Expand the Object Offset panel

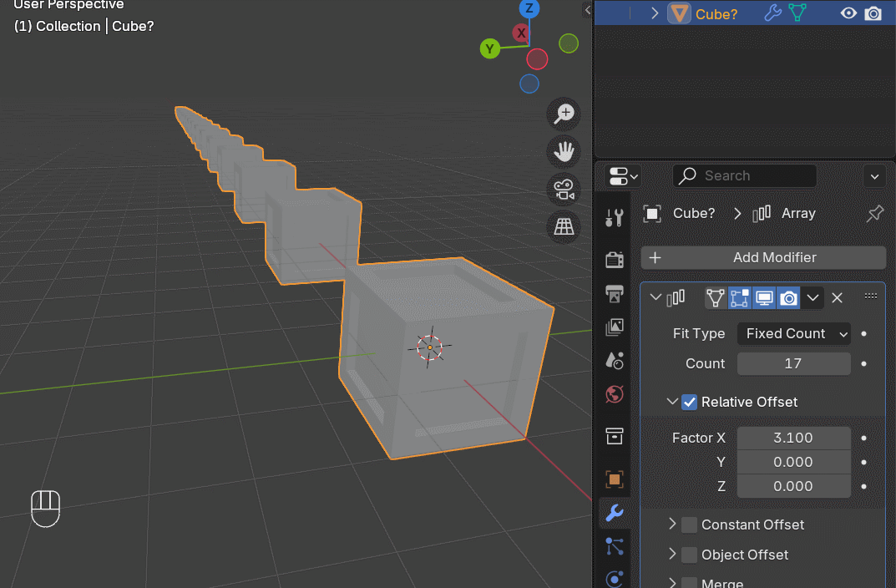pyautogui.click(x=672, y=555)
